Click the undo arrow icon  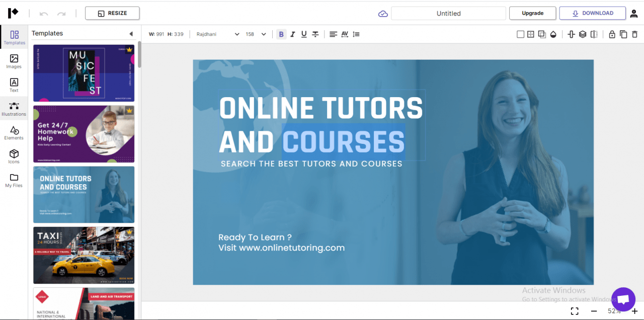point(44,14)
